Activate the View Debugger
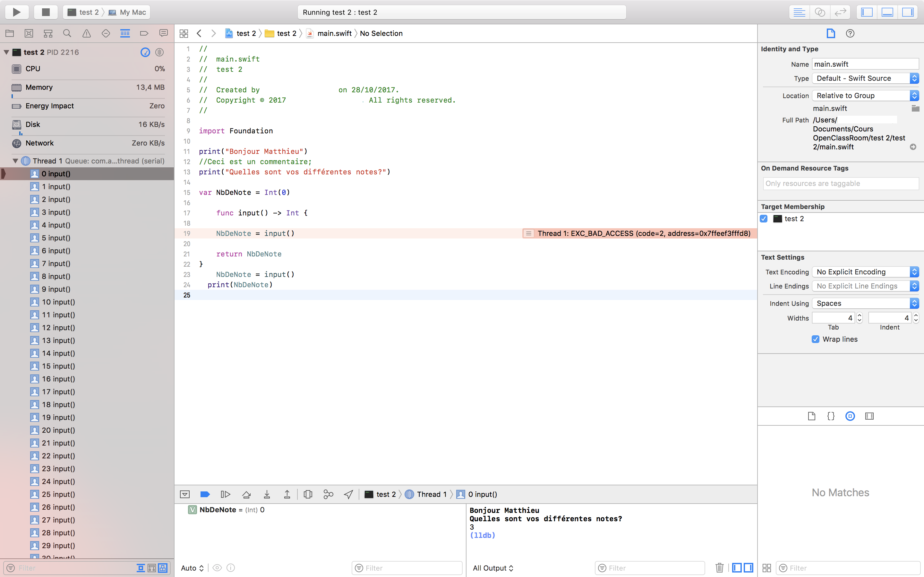Image resolution: width=924 pixels, height=577 pixels. pyautogui.click(x=308, y=494)
